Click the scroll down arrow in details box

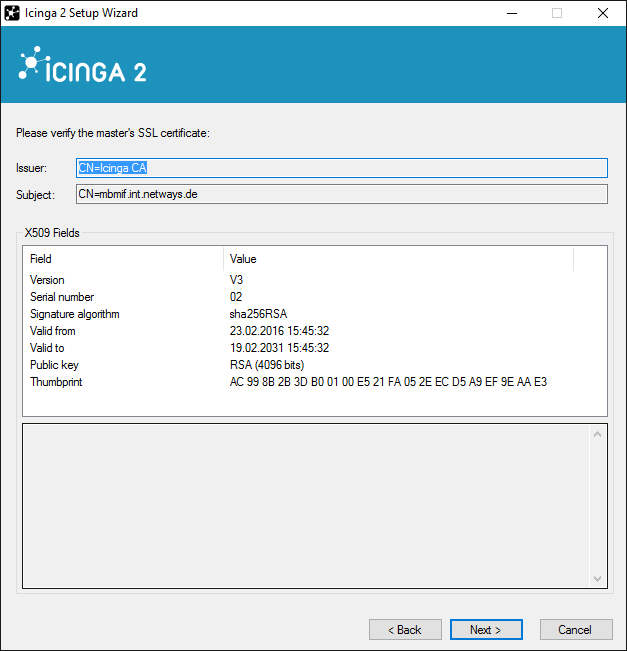click(598, 578)
